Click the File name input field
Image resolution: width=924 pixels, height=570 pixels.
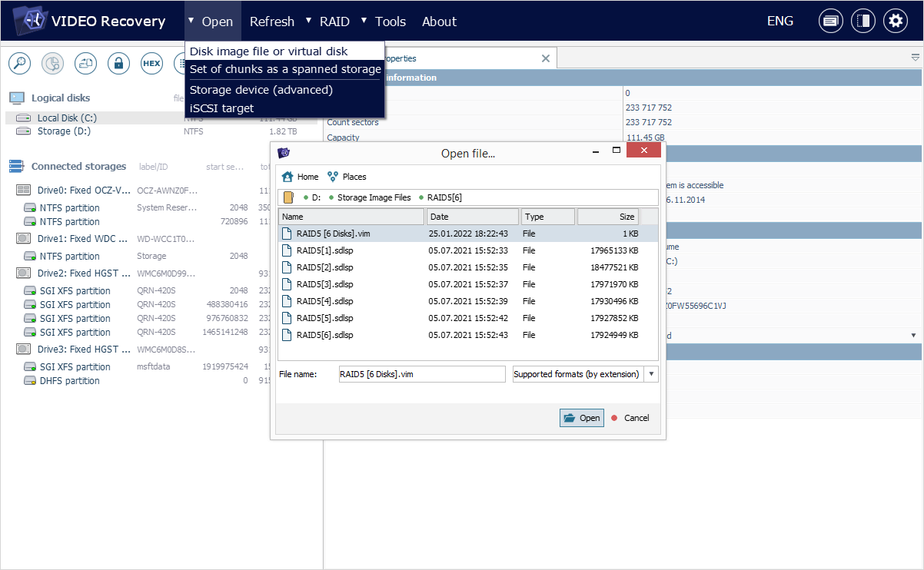click(421, 374)
